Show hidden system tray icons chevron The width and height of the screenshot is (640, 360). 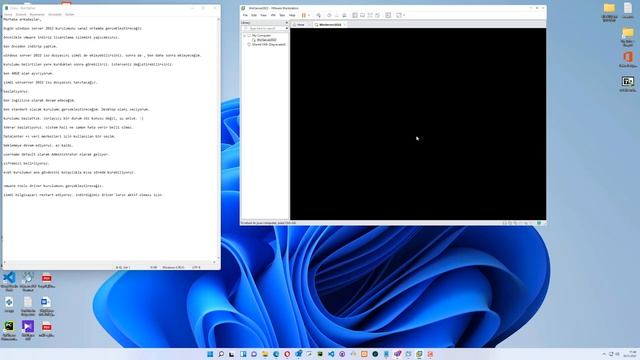tap(603, 354)
